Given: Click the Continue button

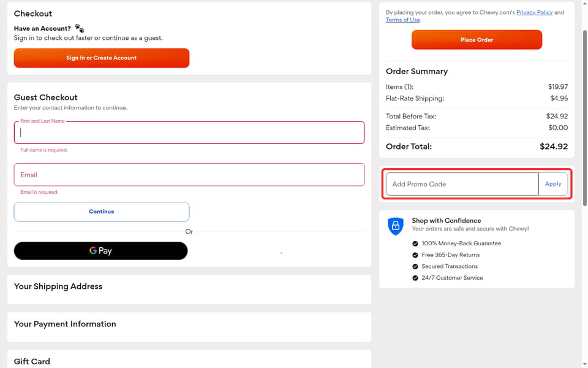Looking at the screenshot, I should pyautogui.click(x=101, y=212).
